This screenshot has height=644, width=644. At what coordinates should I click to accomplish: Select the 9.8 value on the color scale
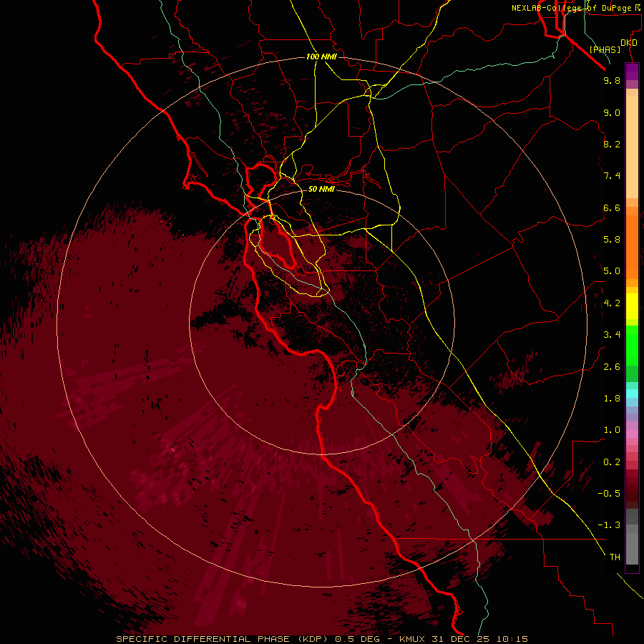pos(612,80)
